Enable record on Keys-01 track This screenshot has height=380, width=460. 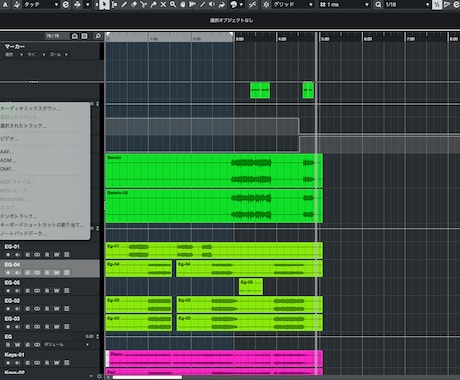8,363
